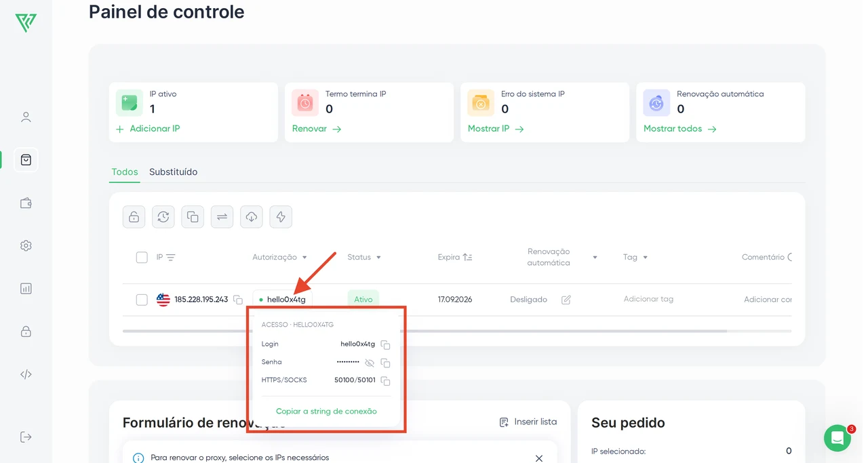Copy the Senha password value
Screen dimensions: 868x463
[385, 363]
